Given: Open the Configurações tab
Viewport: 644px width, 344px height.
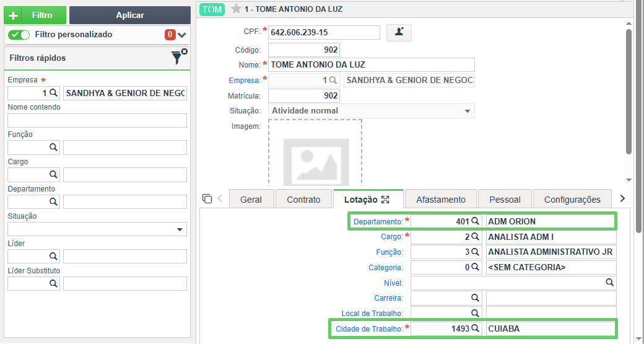Looking at the screenshot, I should [572, 200].
